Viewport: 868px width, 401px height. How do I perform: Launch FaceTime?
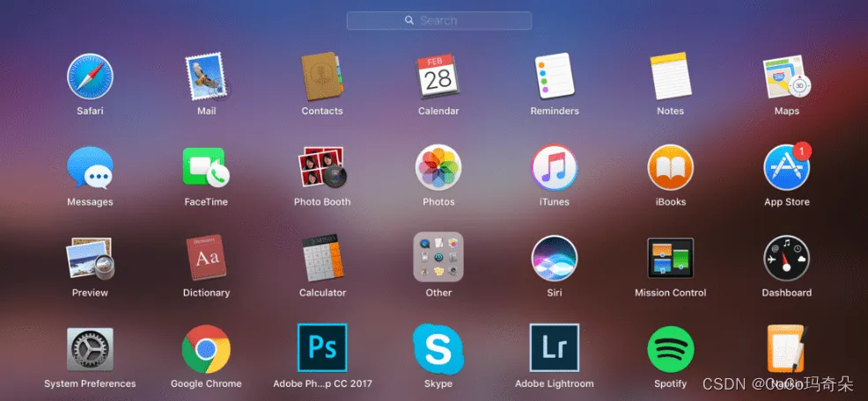[x=206, y=168]
